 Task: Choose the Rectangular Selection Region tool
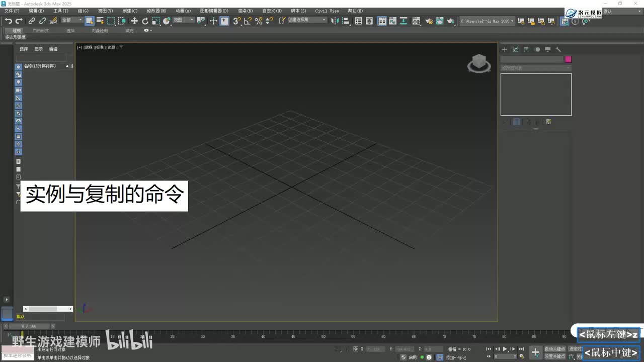point(111,21)
